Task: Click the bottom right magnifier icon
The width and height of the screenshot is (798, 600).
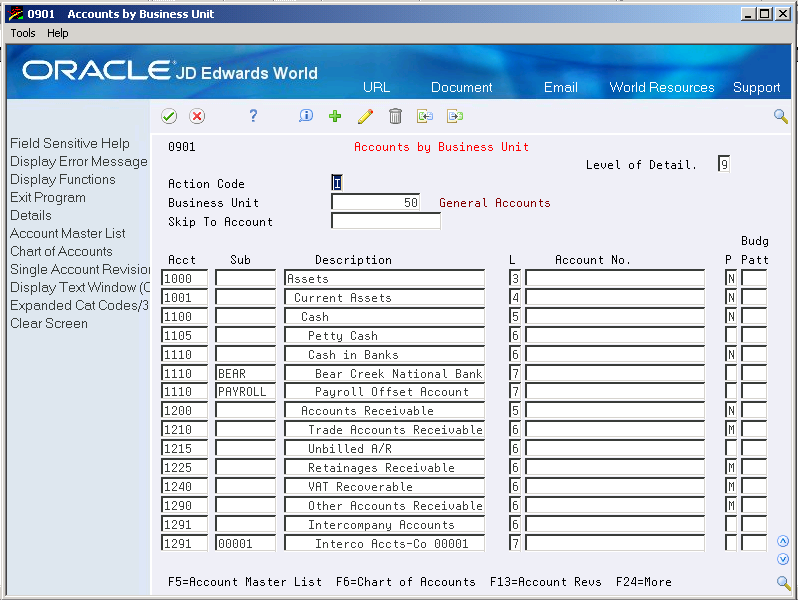Action: tap(784, 583)
